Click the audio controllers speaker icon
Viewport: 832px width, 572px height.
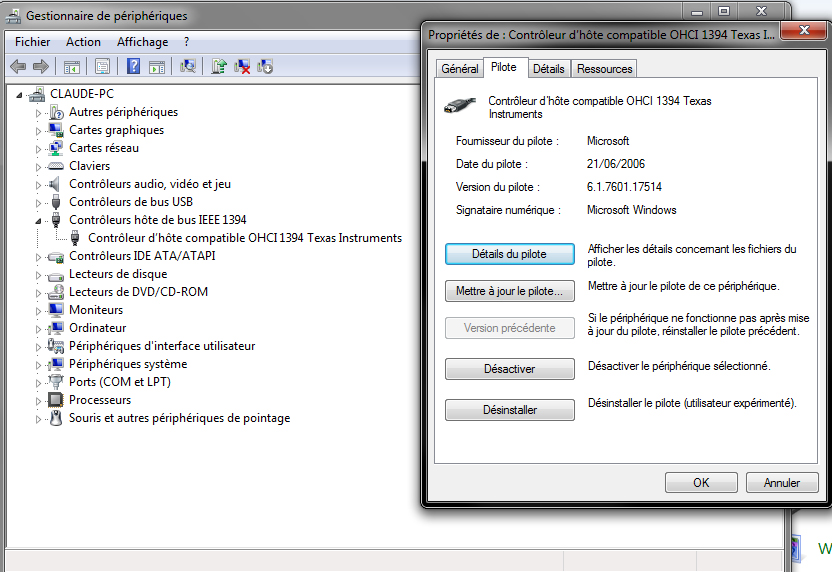55,184
